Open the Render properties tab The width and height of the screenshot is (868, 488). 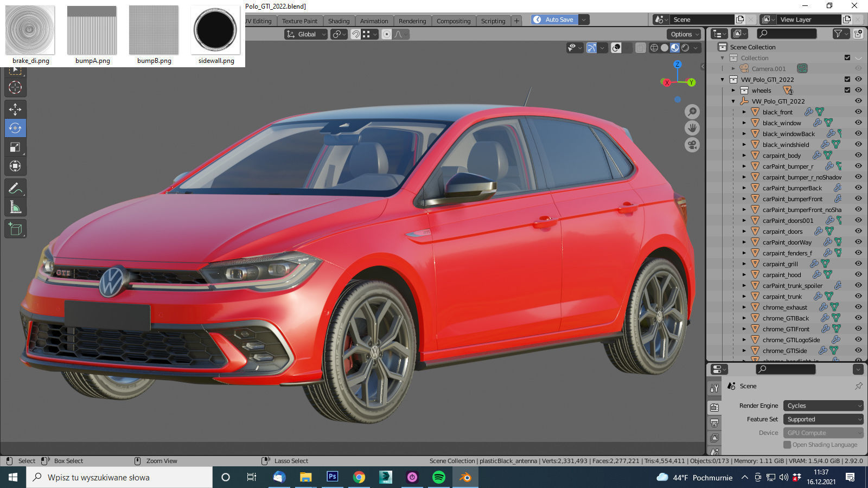click(714, 407)
